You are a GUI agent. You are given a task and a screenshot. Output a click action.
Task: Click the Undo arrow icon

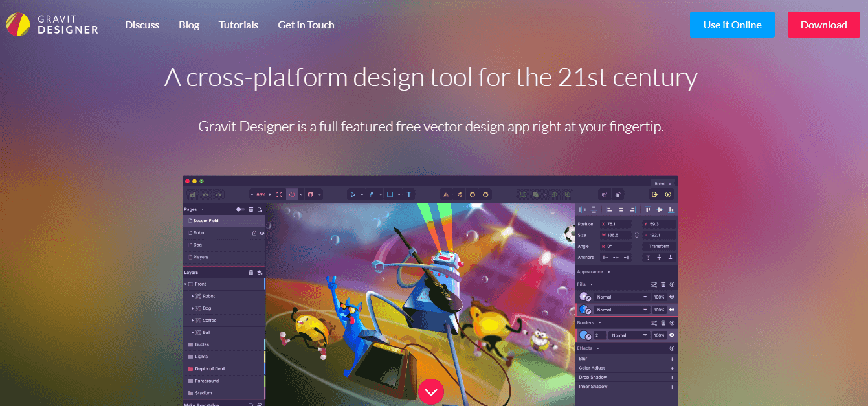(204, 194)
